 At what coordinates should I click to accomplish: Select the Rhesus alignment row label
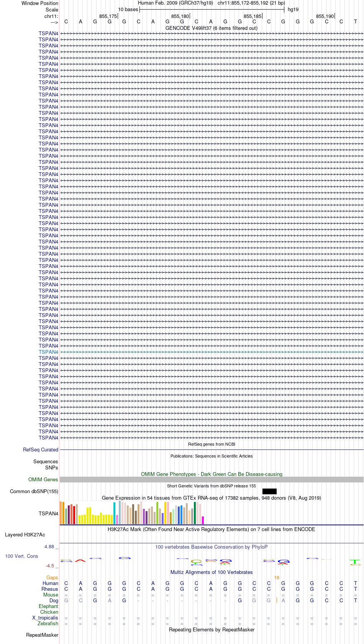(50, 589)
